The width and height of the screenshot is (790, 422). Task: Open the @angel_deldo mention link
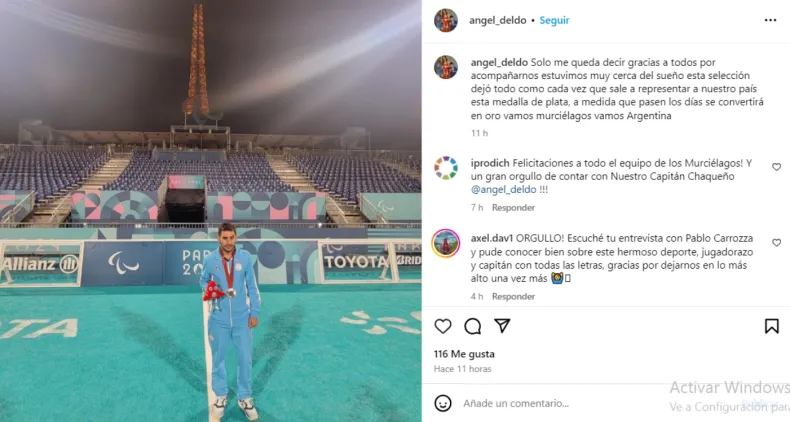click(503, 189)
